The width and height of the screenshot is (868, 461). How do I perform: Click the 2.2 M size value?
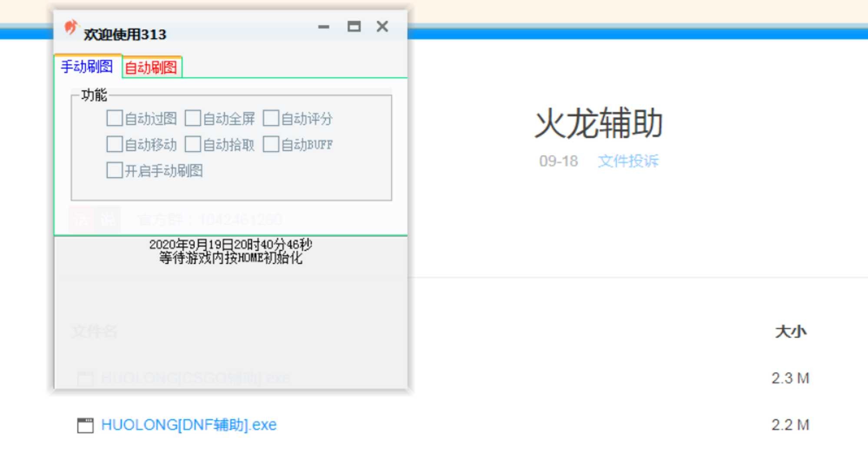(790, 425)
